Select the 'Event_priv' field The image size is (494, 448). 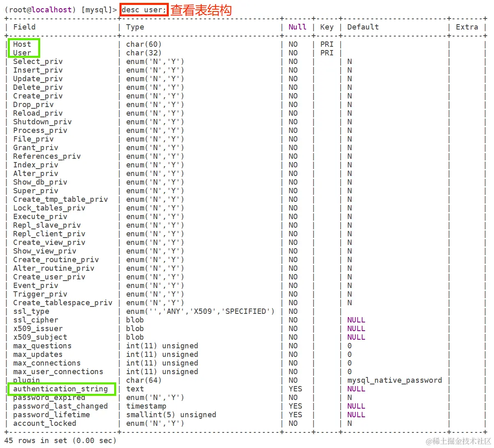point(36,286)
